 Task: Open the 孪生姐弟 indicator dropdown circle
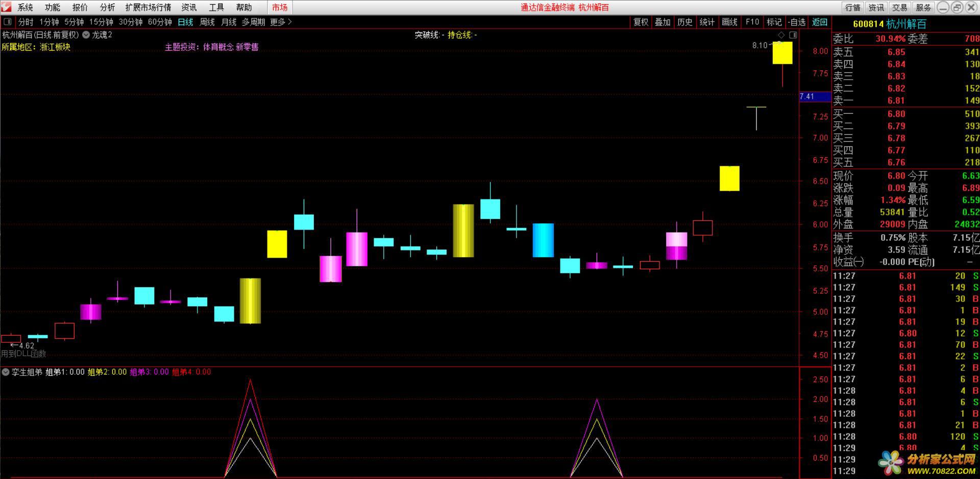pos(6,372)
